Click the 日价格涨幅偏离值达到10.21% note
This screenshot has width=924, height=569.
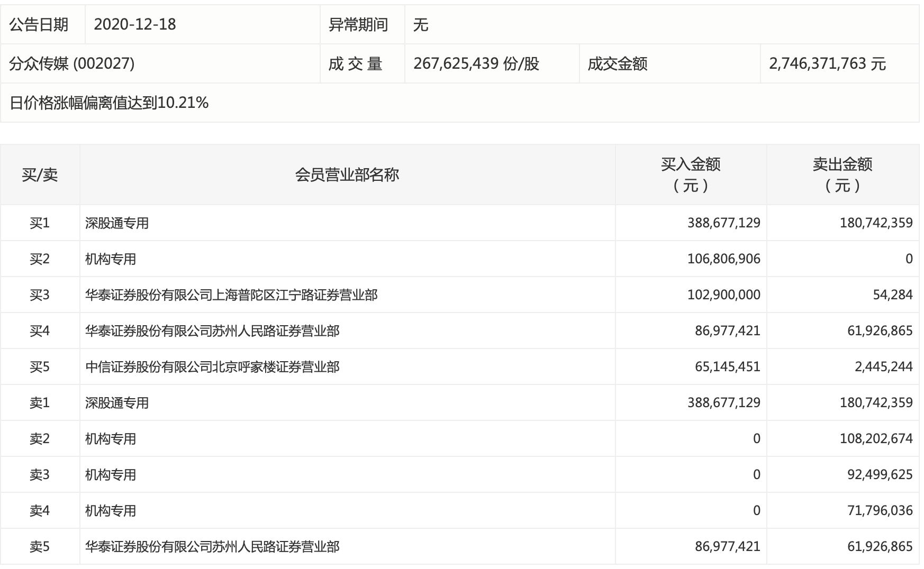pos(109,103)
